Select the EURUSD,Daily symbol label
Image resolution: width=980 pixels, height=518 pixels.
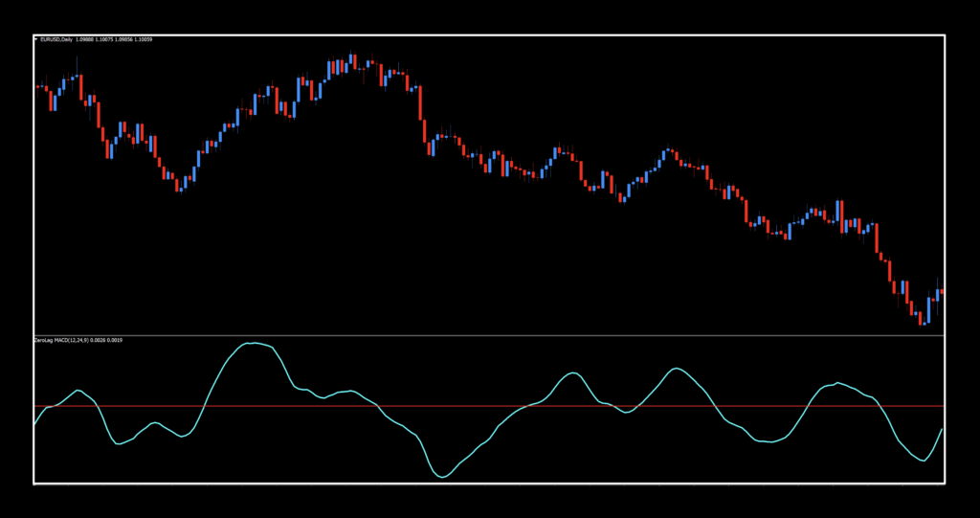coord(57,39)
